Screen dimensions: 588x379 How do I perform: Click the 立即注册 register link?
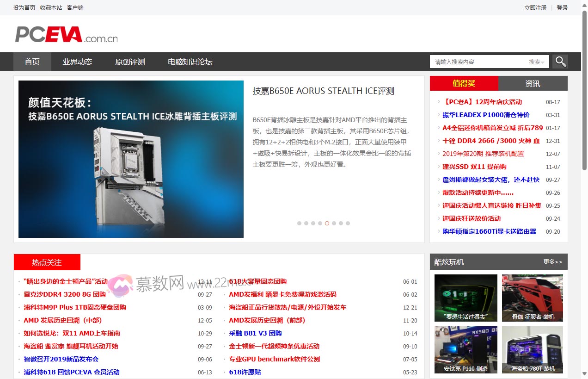click(x=535, y=7)
